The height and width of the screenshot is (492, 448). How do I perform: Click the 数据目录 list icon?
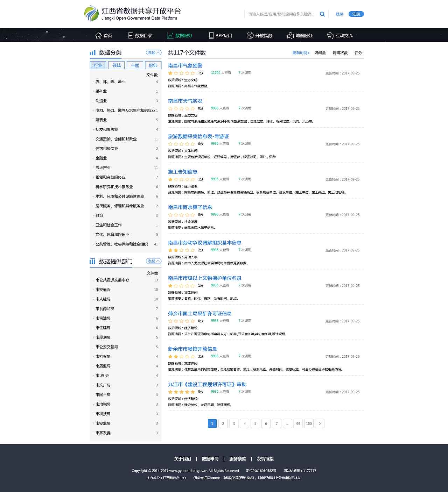pyautogui.click(x=131, y=35)
